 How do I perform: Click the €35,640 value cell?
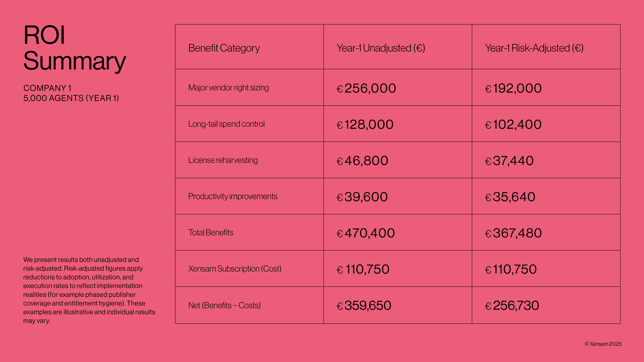[x=510, y=197]
